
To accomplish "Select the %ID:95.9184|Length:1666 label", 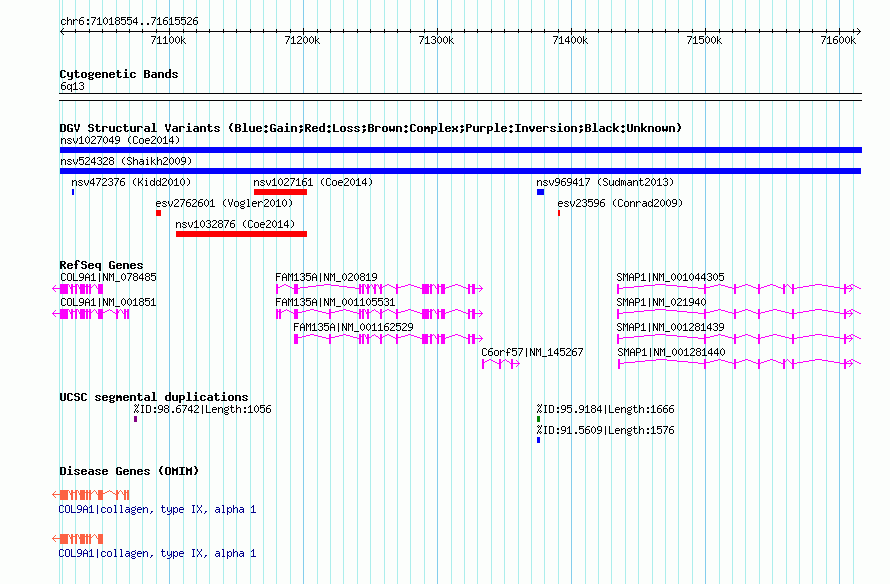I will pyautogui.click(x=606, y=410).
